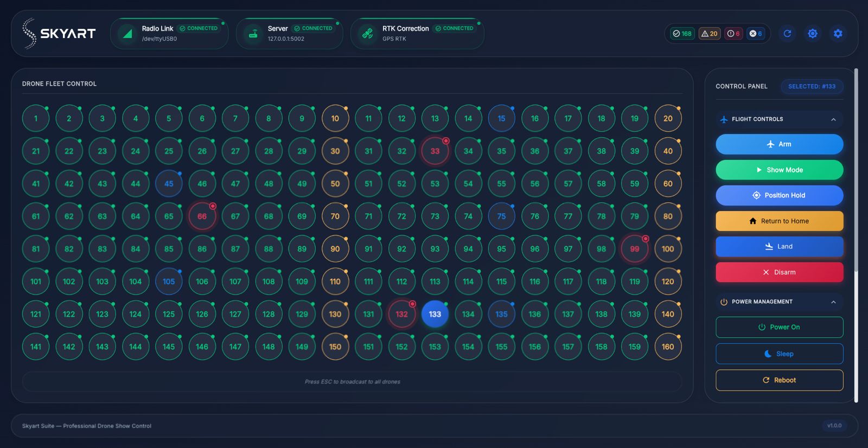This screenshot has width=868, height=448.
Task: Open settings with the solid cog icon
Action: coord(838,34)
